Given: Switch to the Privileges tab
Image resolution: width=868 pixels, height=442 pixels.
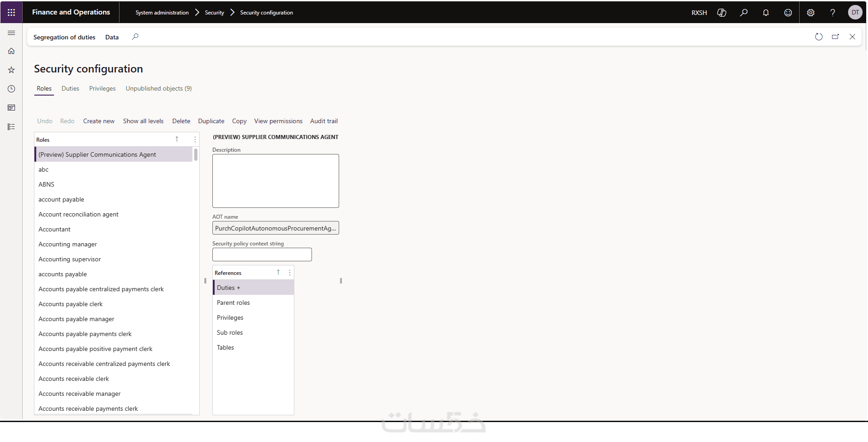Looking at the screenshot, I should point(102,89).
